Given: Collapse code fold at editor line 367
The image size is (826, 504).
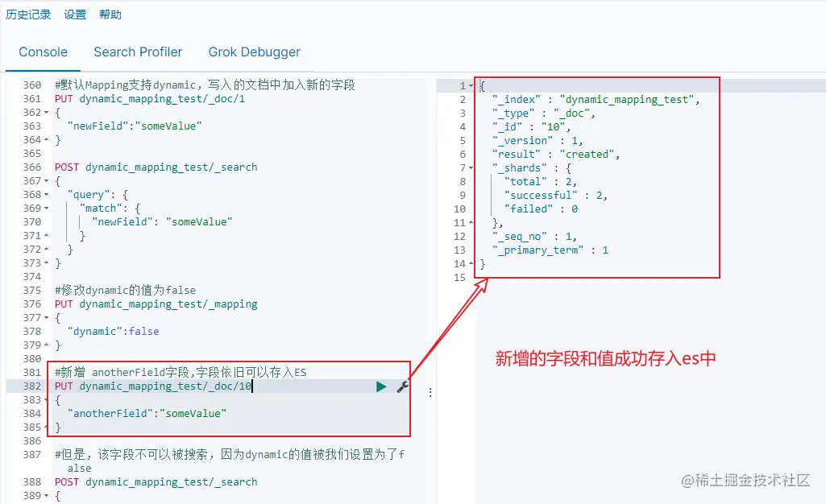Looking at the screenshot, I should (47, 181).
